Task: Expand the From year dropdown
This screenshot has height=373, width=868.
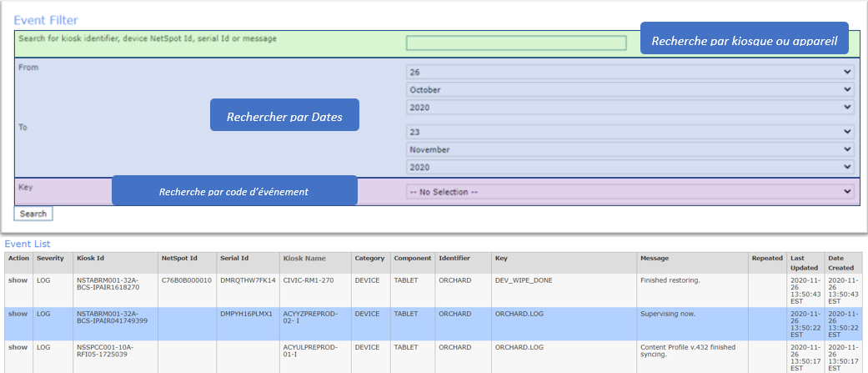Action: pos(630,107)
